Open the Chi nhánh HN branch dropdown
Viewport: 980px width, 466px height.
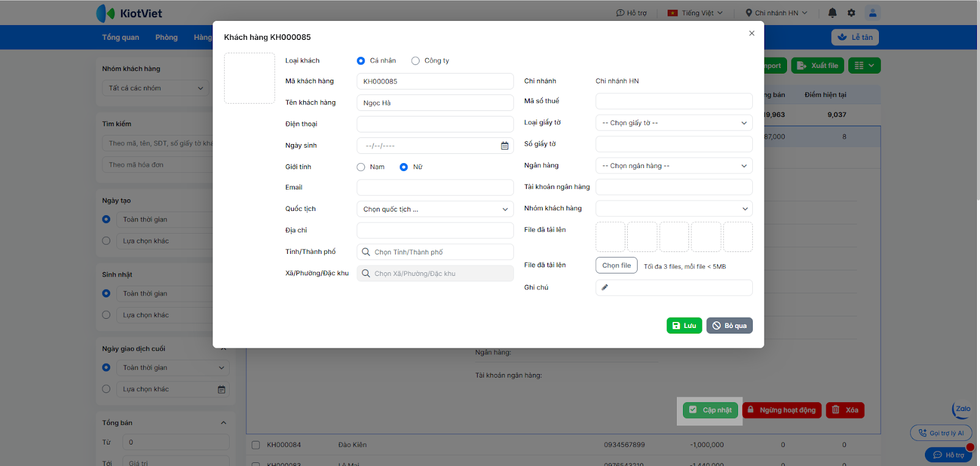coord(776,13)
